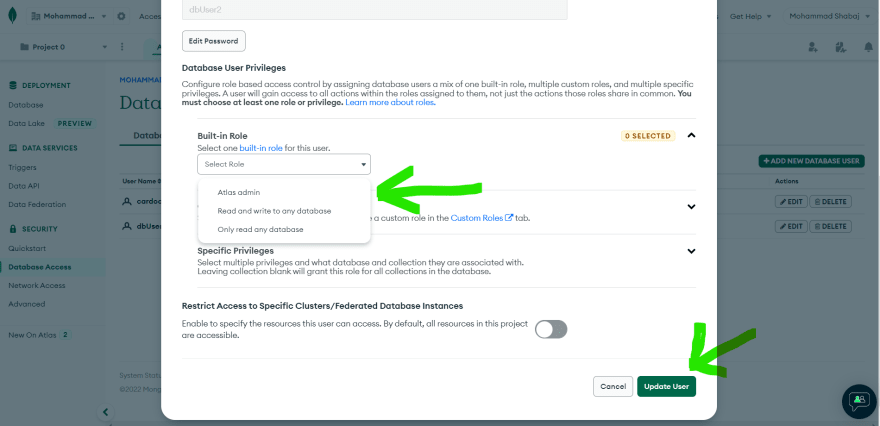Open Learn more about roles link

390,103
